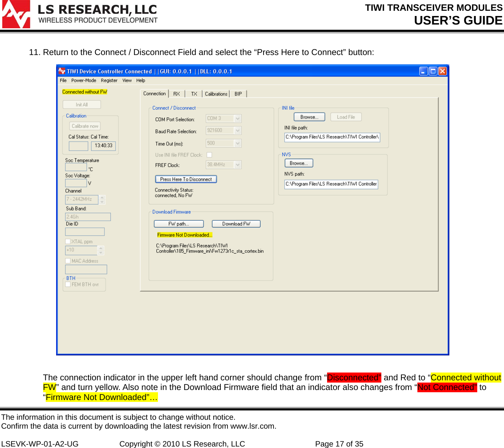Viewport: 504px width, 448px height.
Task: Switch to the RX tab
Action: (177, 94)
